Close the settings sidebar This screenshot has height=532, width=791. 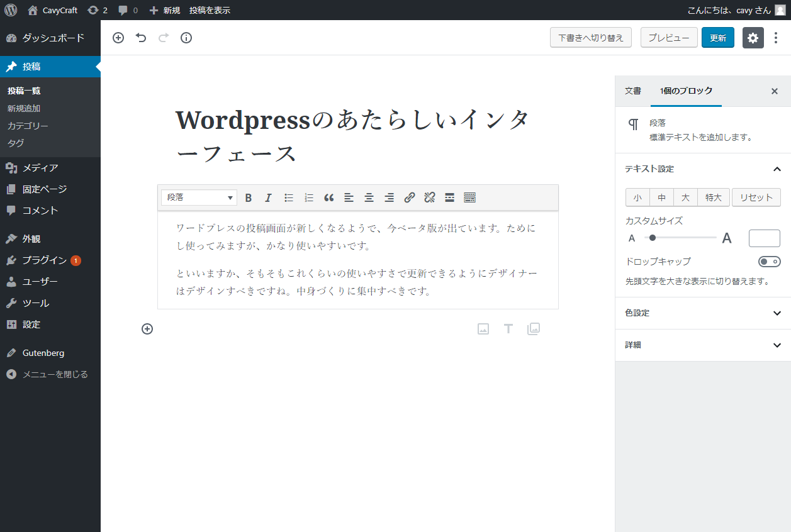tap(775, 91)
